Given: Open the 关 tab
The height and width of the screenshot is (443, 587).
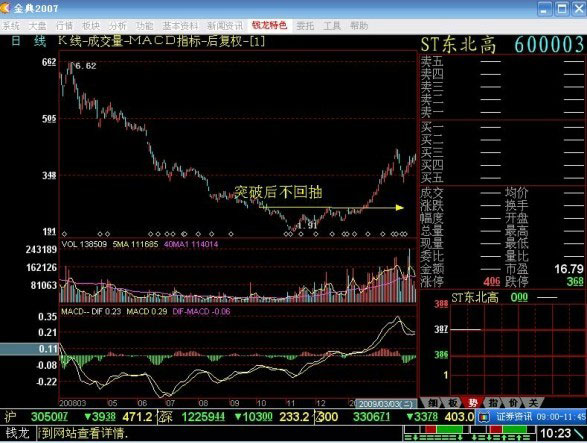Looking at the screenshot, I should tap(533, 403).
